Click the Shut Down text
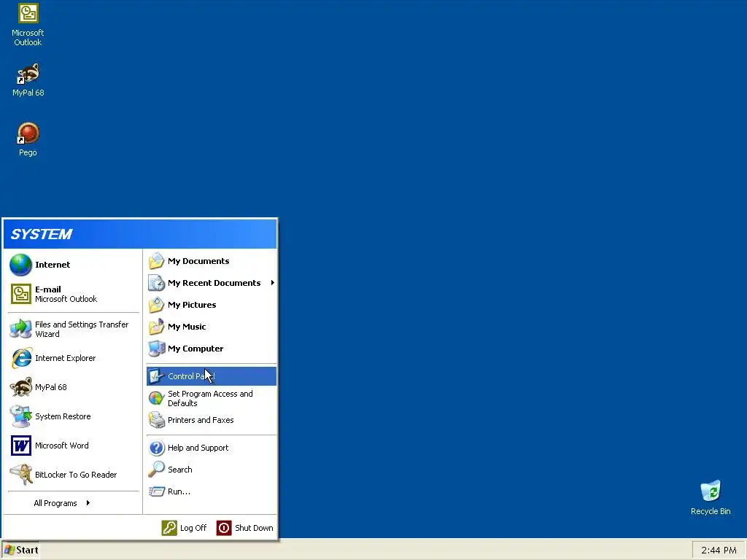This screenshot has height=560, width=747. click(254, 528)
